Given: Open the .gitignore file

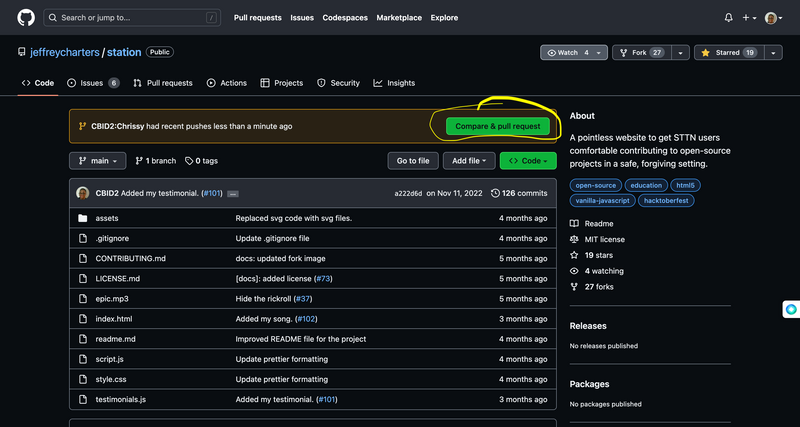Looking at the screenshot, I should (112, 238).
